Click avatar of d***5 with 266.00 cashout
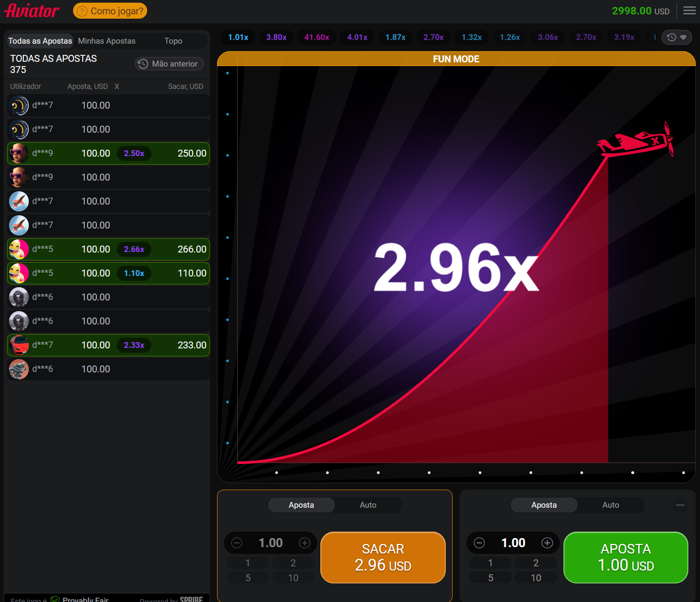This screenshot has height=602, width=700. tap(19, 249)
